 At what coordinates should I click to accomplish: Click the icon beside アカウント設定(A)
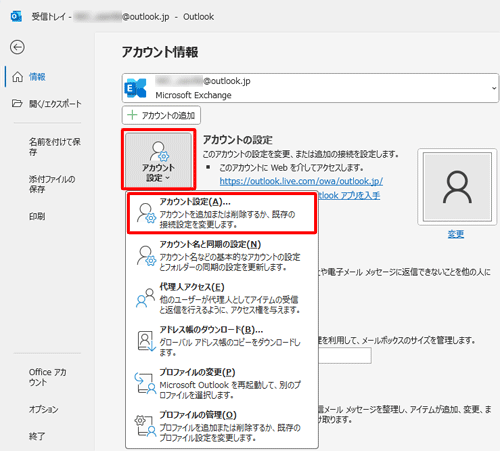146,213
